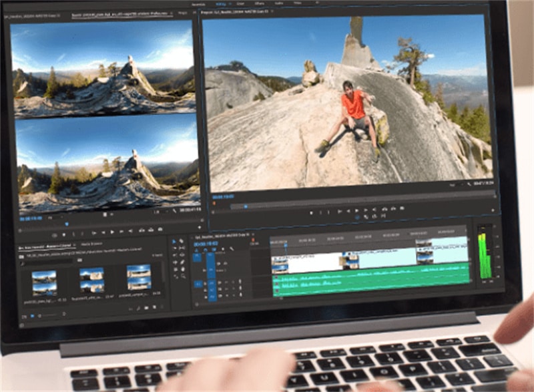This screenshot has height=392, width=534.
Task: Click Lift button in Program monitor
Action: pyautogui.click(x=385, y=209)
